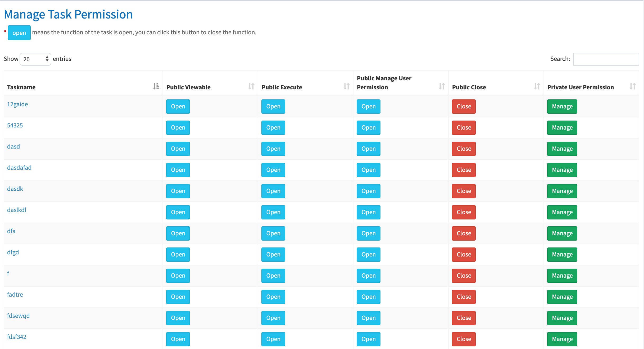This screenshot has width=644, height=349.
Task: Click Close button in dasdafad row
Action: [x=464, y=170]
